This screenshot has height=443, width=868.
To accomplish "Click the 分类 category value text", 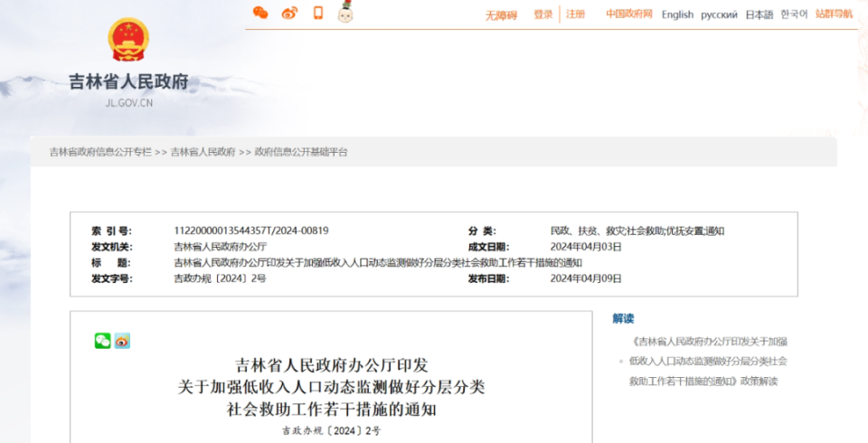I will point(637,231).
